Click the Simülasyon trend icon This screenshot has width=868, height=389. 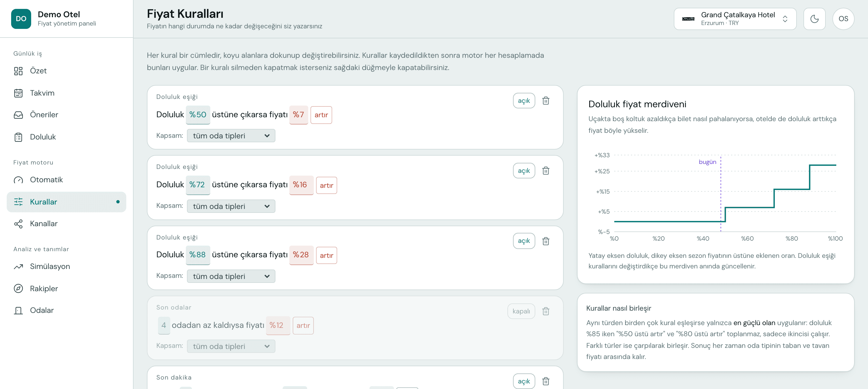(18, 266)
